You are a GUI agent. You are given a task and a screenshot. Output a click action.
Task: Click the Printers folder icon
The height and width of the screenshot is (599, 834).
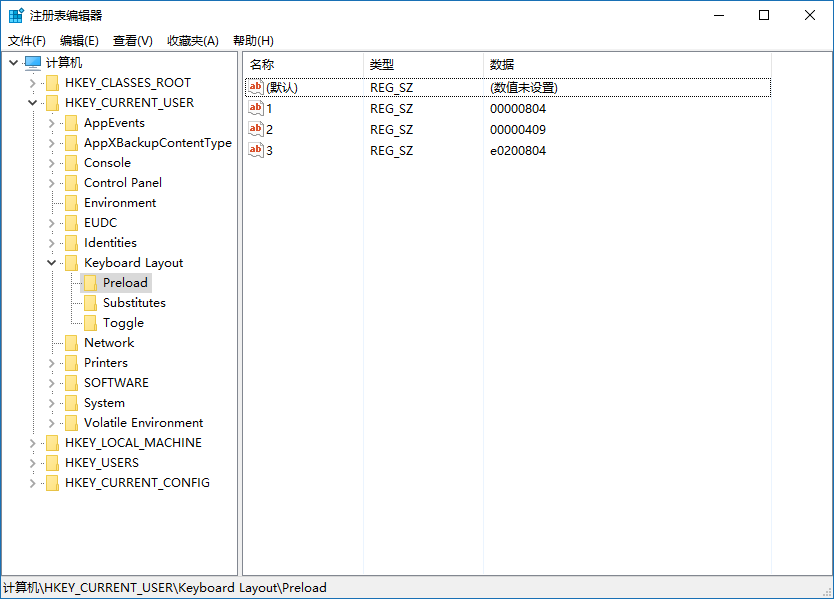click(x=71, y=363)
